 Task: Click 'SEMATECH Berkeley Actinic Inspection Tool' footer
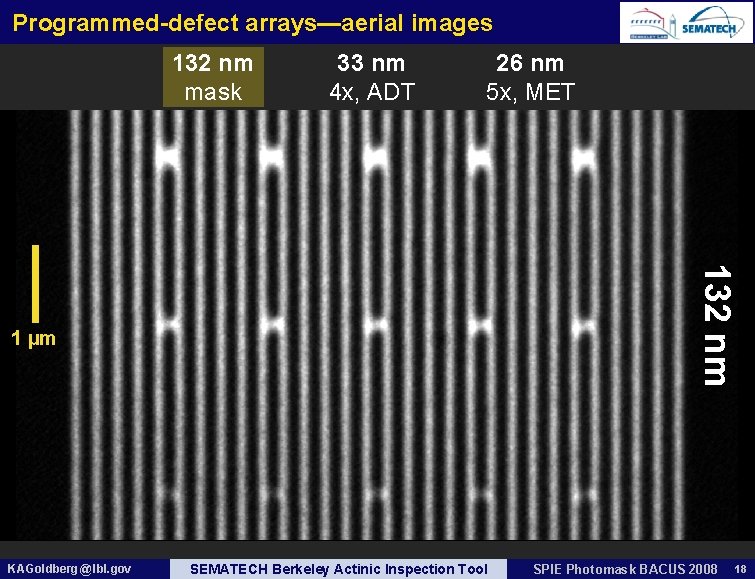338,569
